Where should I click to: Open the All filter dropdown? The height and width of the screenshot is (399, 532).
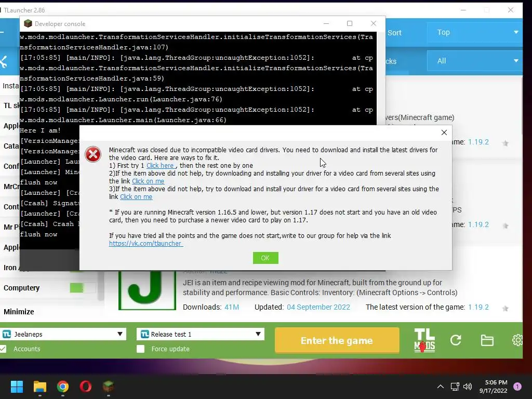[x=474, y=61]
